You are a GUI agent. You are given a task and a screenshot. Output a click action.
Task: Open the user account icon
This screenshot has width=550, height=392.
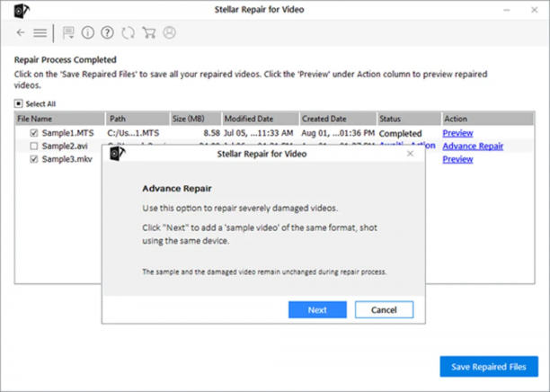click(170, 32)
